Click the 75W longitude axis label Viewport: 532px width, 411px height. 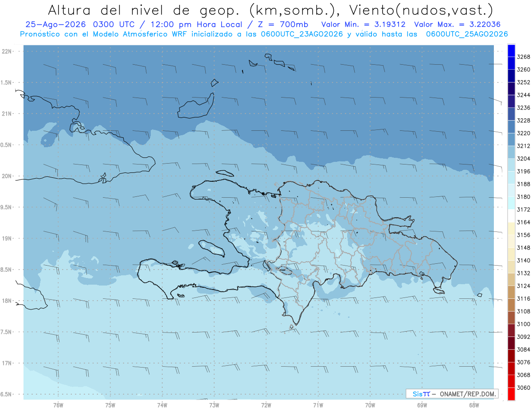click(110, 405)
